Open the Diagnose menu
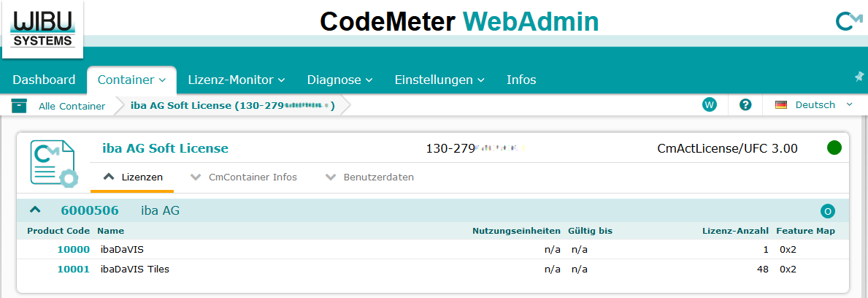Screen dimensions: 868x298 [340, 80]
